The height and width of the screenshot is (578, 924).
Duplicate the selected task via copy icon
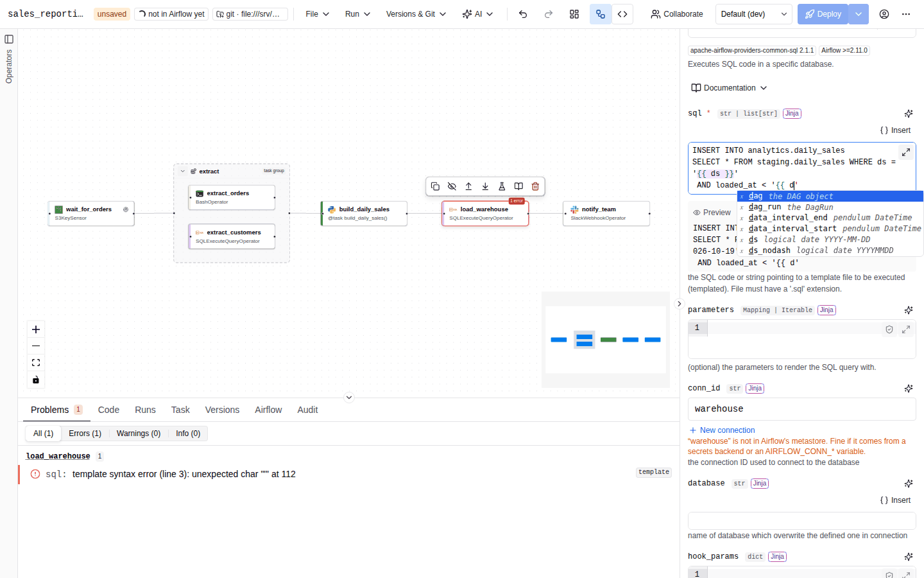435,186
